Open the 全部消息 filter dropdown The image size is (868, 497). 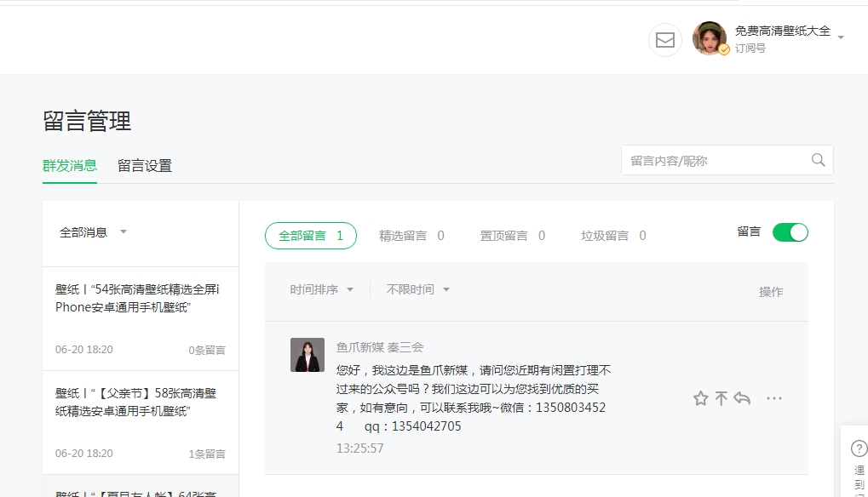tap(93, 232)
